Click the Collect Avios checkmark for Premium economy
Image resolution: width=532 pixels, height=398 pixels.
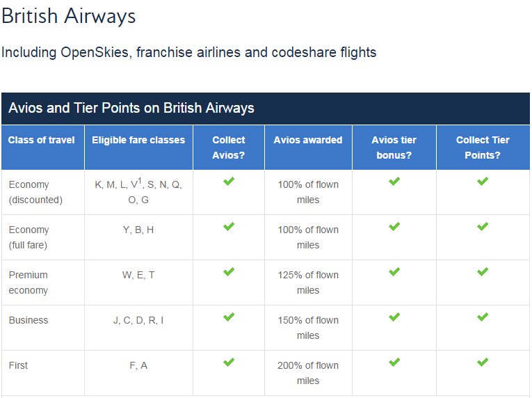pos(229,271)
